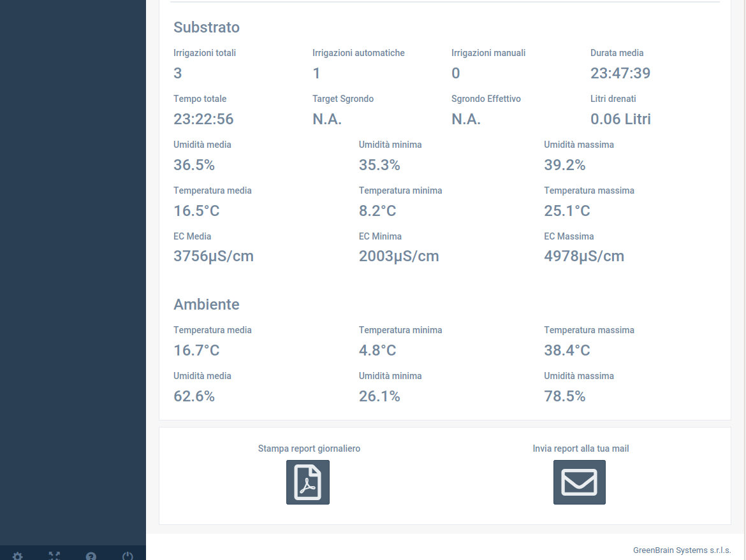746x560 pixels.
Task: Click the 'Stampa report giornaliero' label
Action: click(309, 449)
